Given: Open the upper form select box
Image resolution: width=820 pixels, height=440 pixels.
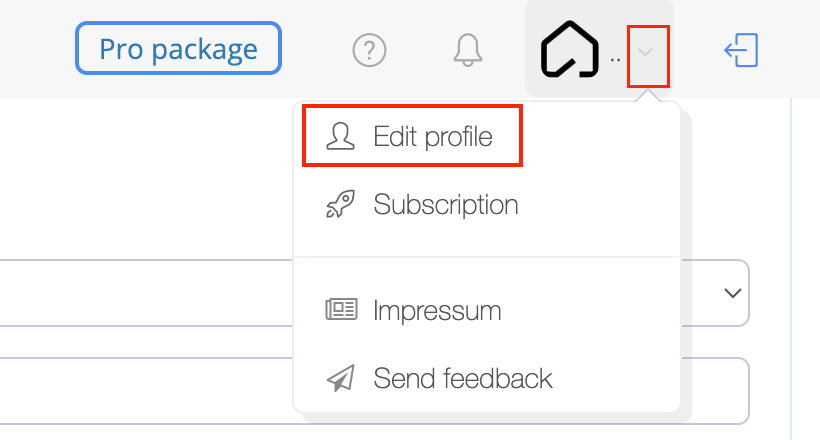Looking at the screenshot, I should (374, 293).
